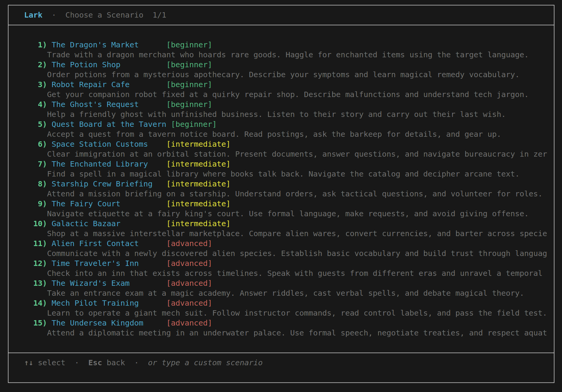This screenshot has height=392, width=562.
Task: Select The Dragon's Market scenario
Action: click(95, 45)
